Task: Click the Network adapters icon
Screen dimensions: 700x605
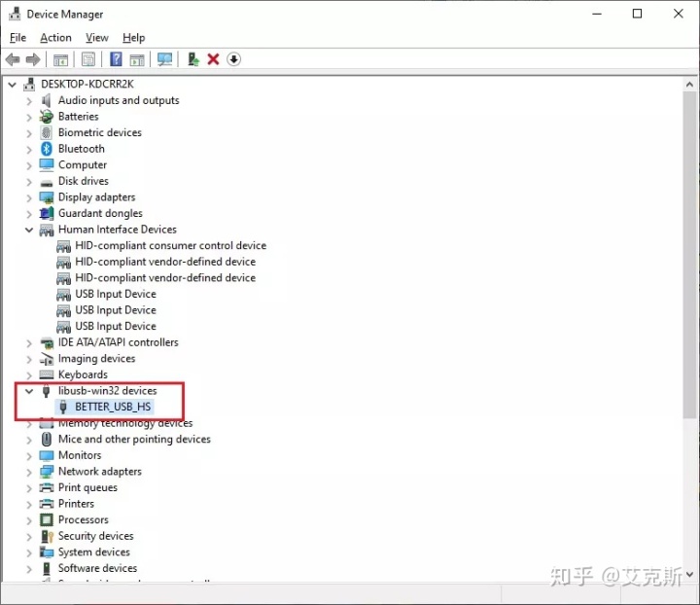Action: click(x=47, y=472)
